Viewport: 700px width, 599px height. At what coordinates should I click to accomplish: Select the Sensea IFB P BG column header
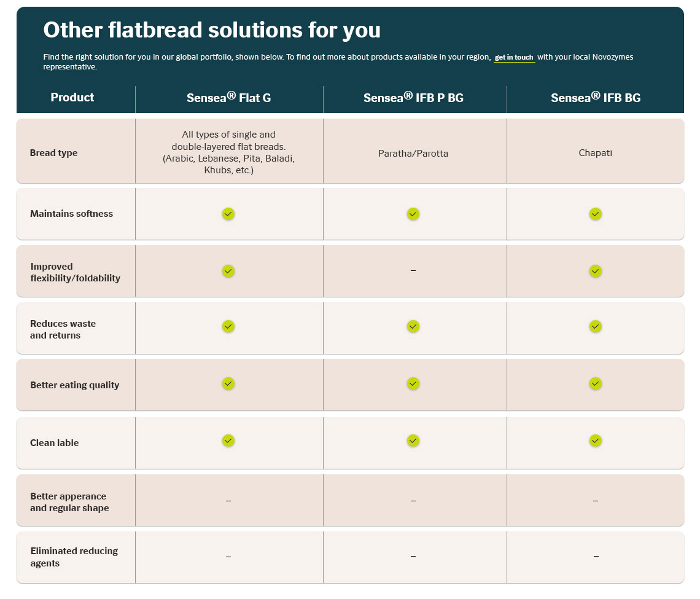(413, 98)
